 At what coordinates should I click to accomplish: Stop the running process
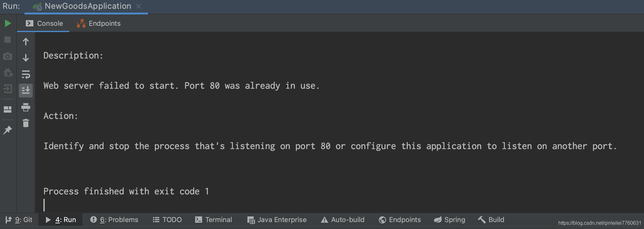(8, 39)
